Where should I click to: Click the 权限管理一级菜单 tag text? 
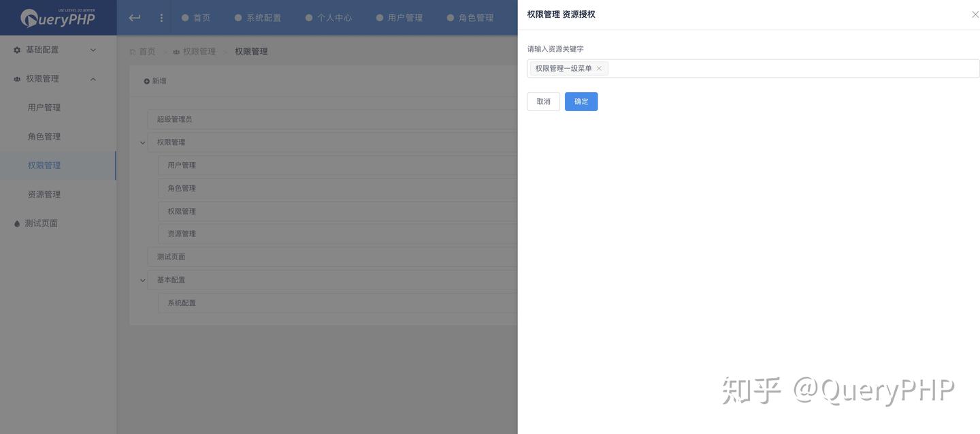point(563,68)
